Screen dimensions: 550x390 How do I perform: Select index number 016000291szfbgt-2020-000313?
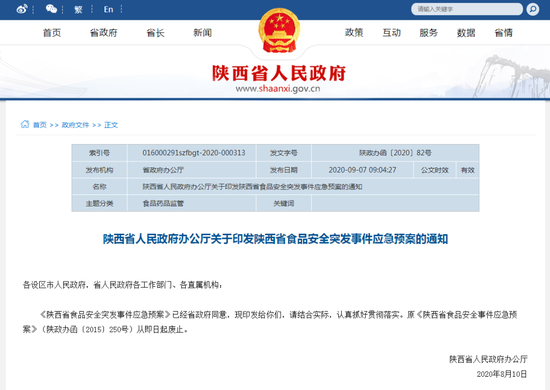(x=194, y=153)
